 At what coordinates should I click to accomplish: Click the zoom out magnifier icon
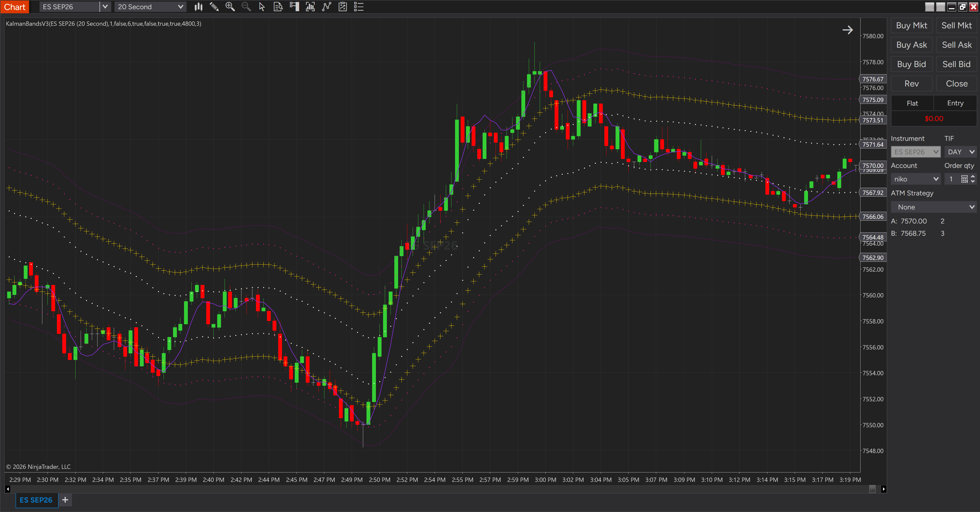246,6
